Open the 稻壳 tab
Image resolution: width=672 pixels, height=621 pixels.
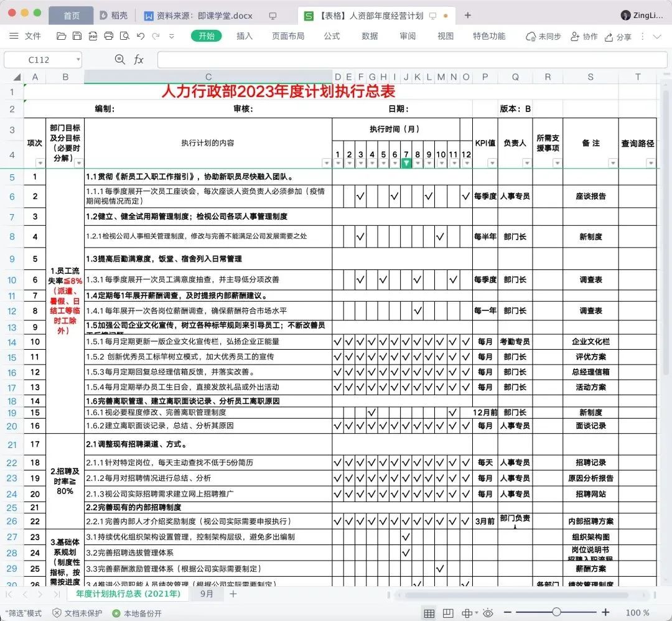tap(114, 16)
